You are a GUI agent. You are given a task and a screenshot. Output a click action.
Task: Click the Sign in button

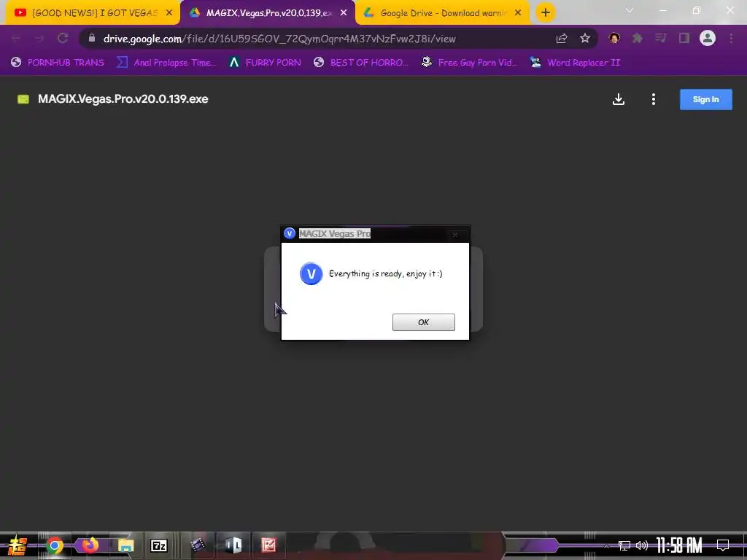point(705,99)
